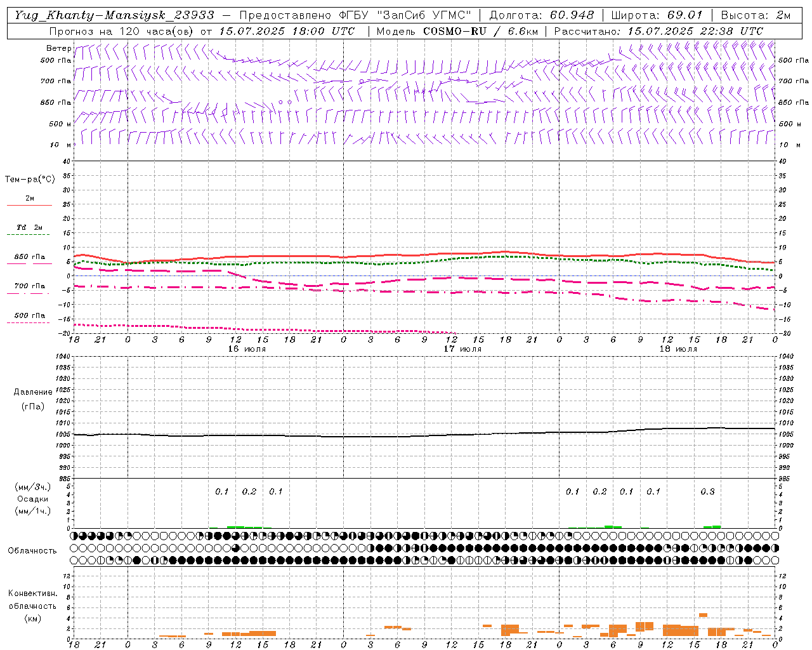
Task: Select the Модель COSMO-RU / 6.6км label
Action: pos(457,31)
